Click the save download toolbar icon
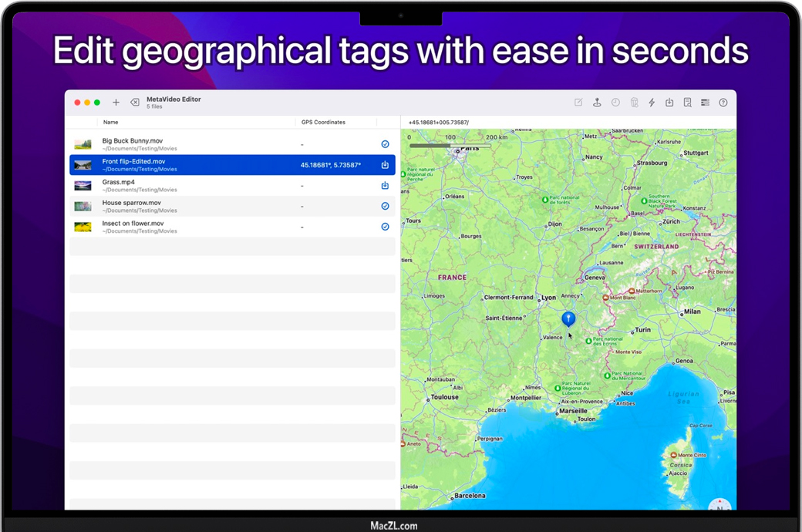Screen dimensions: 802x532 tap(669, 103)
